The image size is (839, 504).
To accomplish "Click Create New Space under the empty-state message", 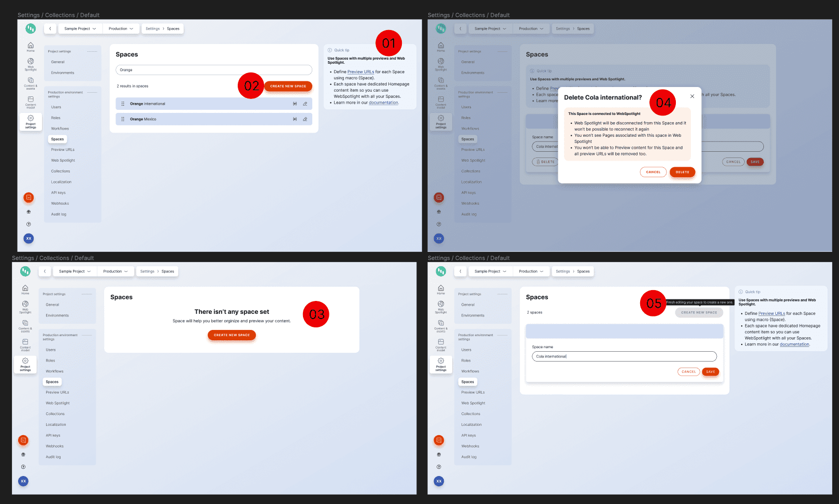I will [x=232, y=335].
